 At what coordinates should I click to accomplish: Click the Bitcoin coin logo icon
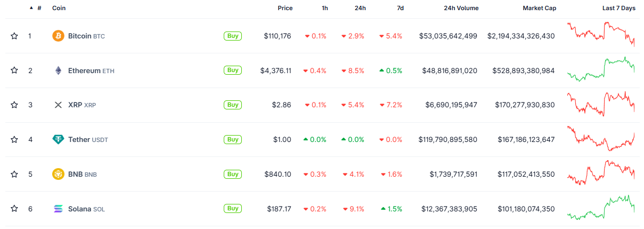point(58,36)
